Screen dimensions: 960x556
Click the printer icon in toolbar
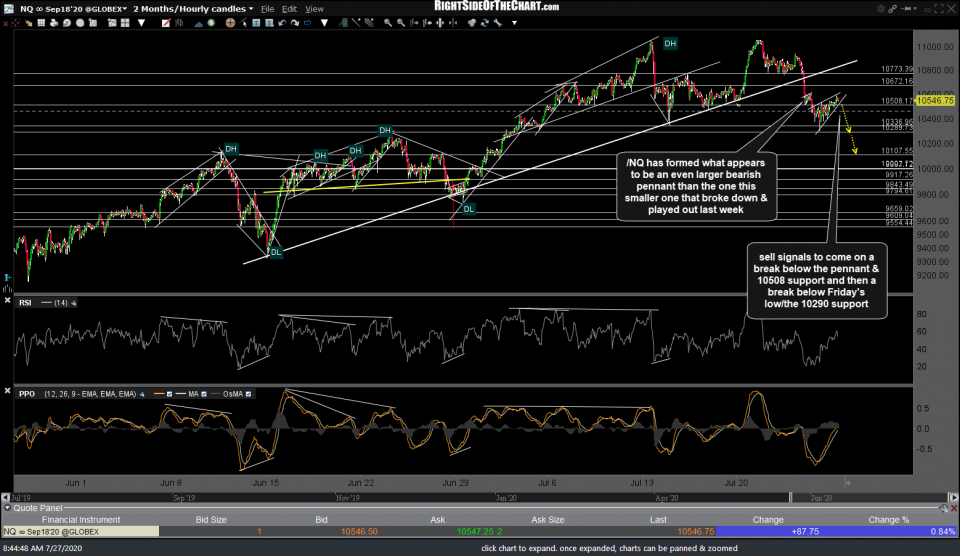coord(54,23)
